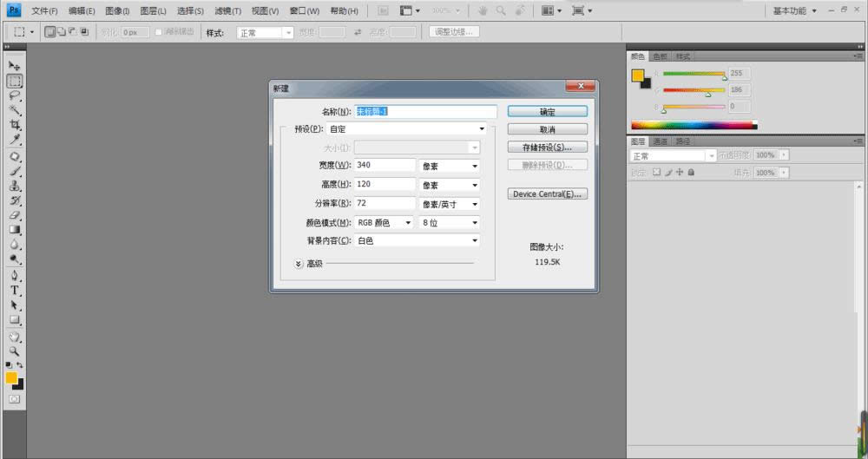This screenshot has width=868, height=459.
Task: Select the Lasso tool in the toolbox
Action: pyautogui.click(x=15, y=95)
